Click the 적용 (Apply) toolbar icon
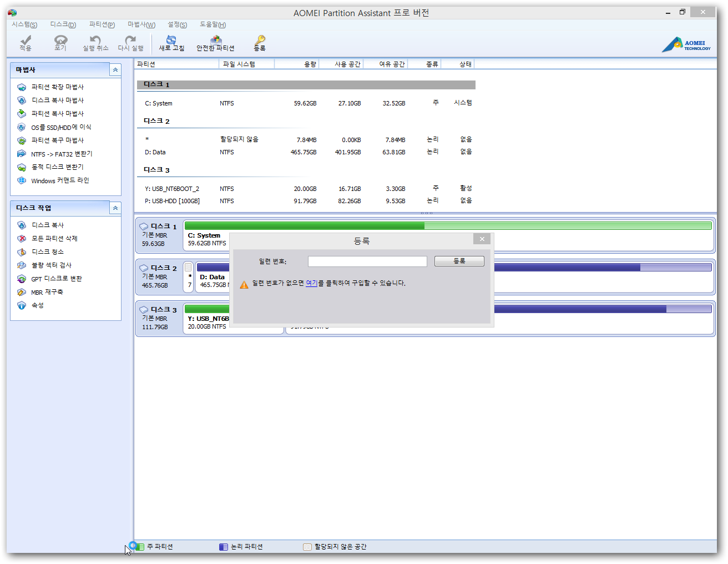Screen dimensions: 728x564 (x=26, y=43)
